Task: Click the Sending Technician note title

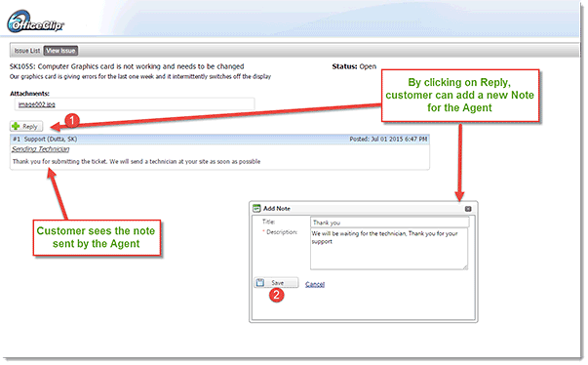Action: point(41,149)
